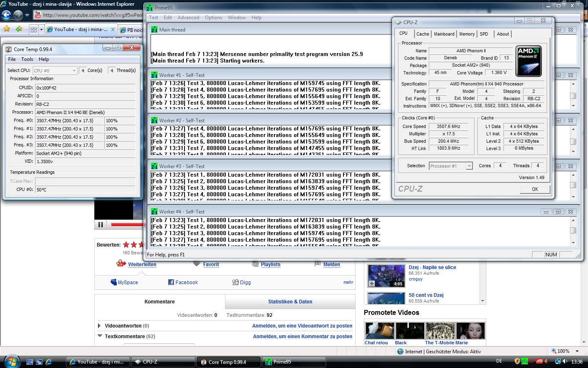The height and width of the screenshot is (368, 588).
Task: Click the Worker #4 Self-Test window icon
Action: coord(154,211)
